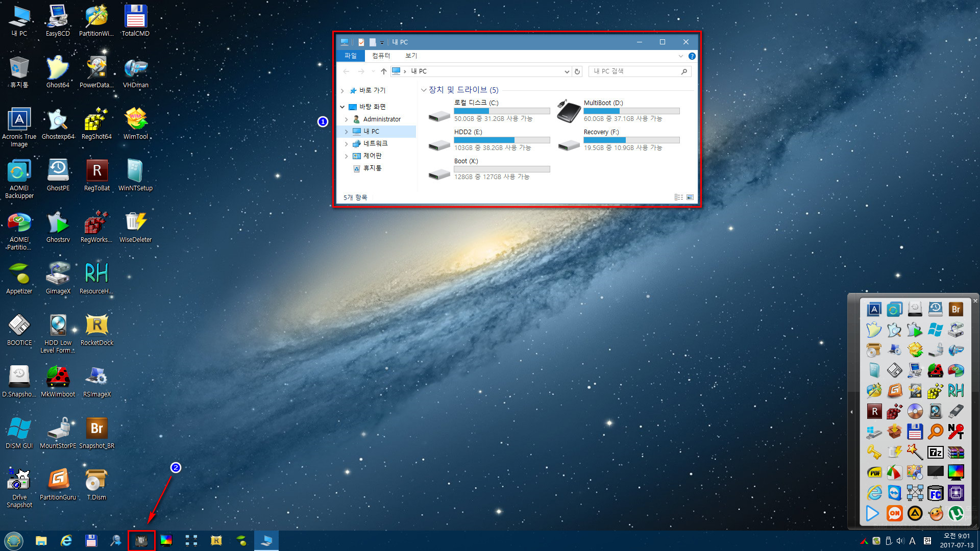Click the RH icon in the dock panel
980x551 pixels.
[x=955, y=391]
